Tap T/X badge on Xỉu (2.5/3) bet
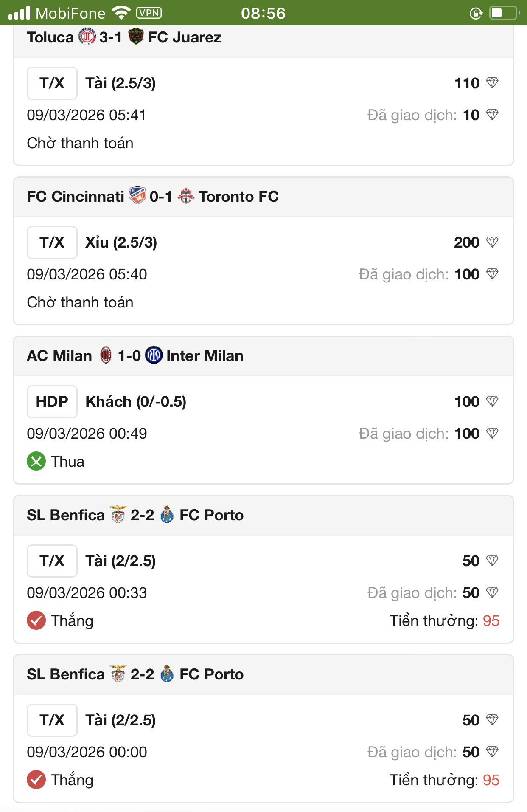The width and height of the screenshot is (527, 812). (52, 242)
